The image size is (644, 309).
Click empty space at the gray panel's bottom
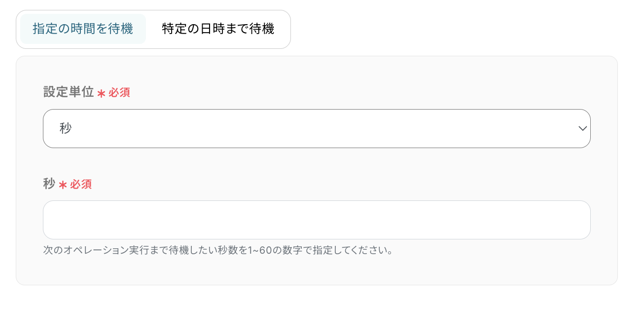tap(316, 271)
